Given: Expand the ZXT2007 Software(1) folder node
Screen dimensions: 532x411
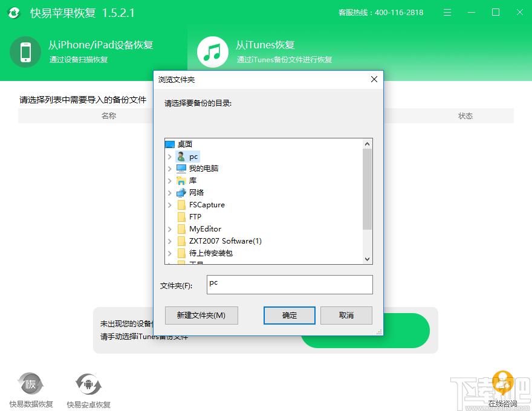Looking at the screenshot, I should pyautogui.click(x=170, y=241).
